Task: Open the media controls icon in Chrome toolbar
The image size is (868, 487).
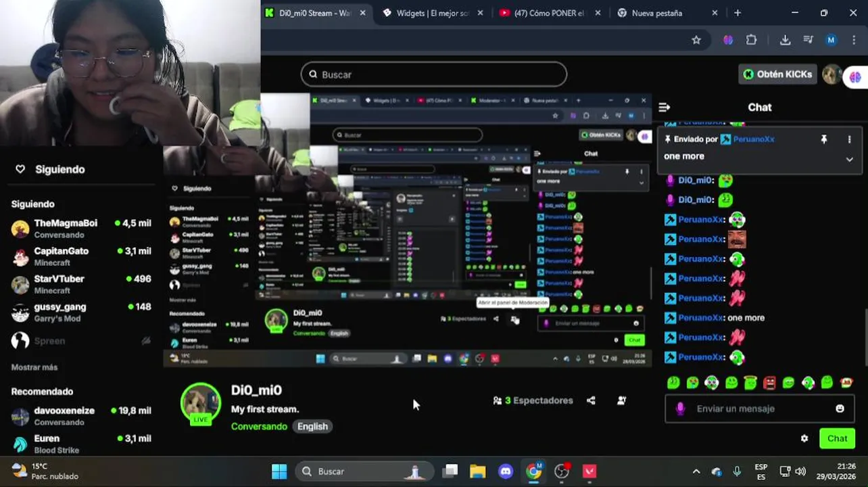Action: tap(808, 40)
